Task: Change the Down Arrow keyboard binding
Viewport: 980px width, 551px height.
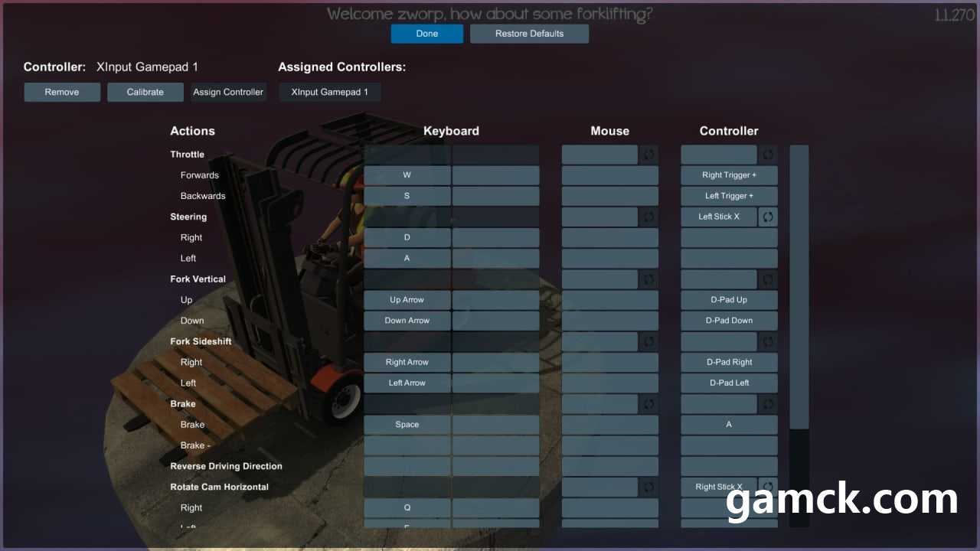Action: 407,321
